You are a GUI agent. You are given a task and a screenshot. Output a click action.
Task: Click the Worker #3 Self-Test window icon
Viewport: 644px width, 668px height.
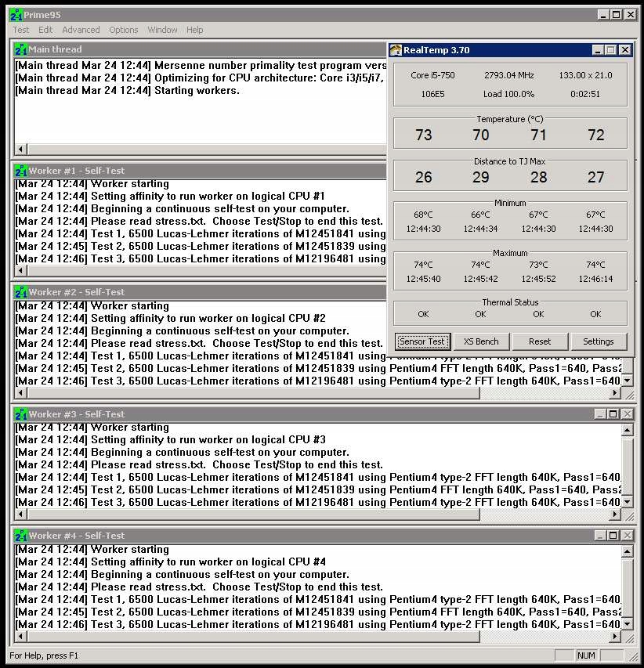click(x=21, y=414)
